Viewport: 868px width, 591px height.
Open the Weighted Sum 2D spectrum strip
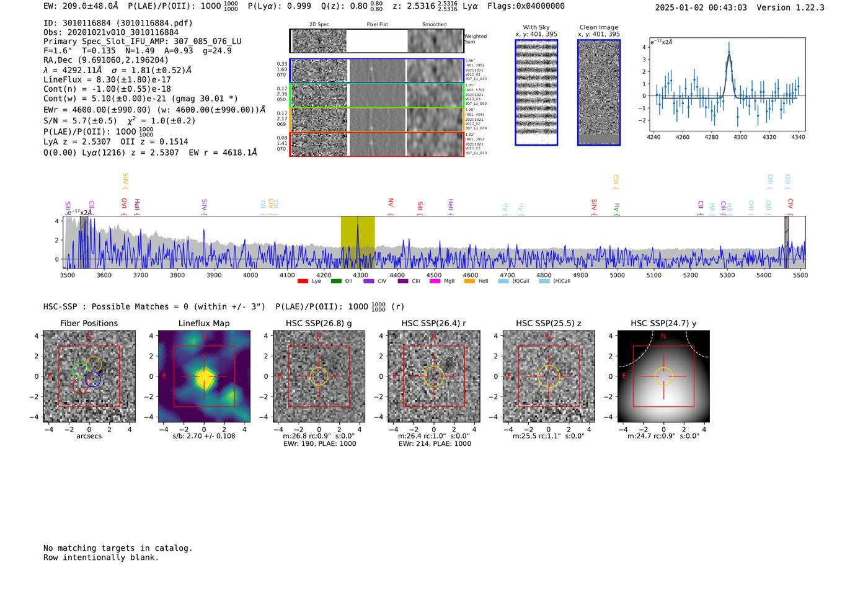click(x=376, y=41)
